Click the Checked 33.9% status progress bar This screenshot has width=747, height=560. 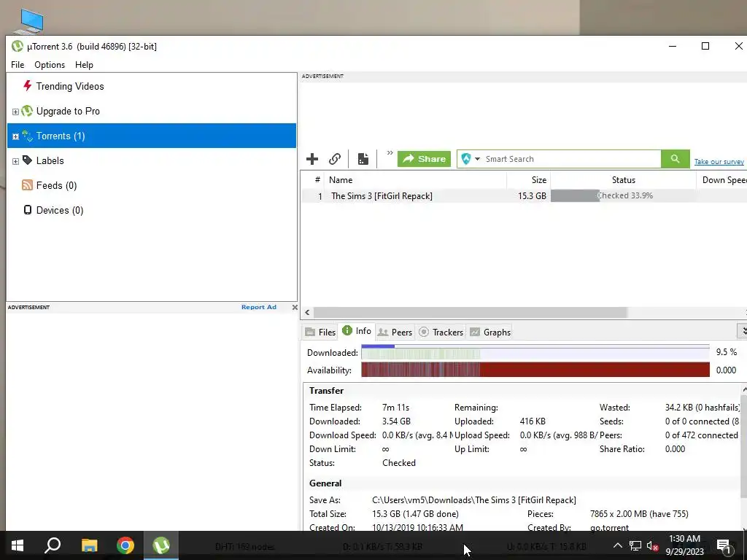pos(623,195)
